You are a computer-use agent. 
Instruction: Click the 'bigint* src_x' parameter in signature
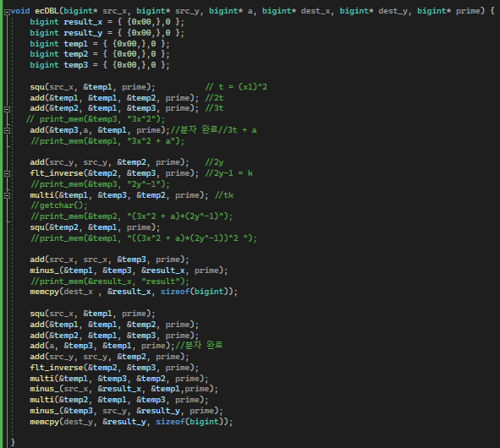[95, 11]
